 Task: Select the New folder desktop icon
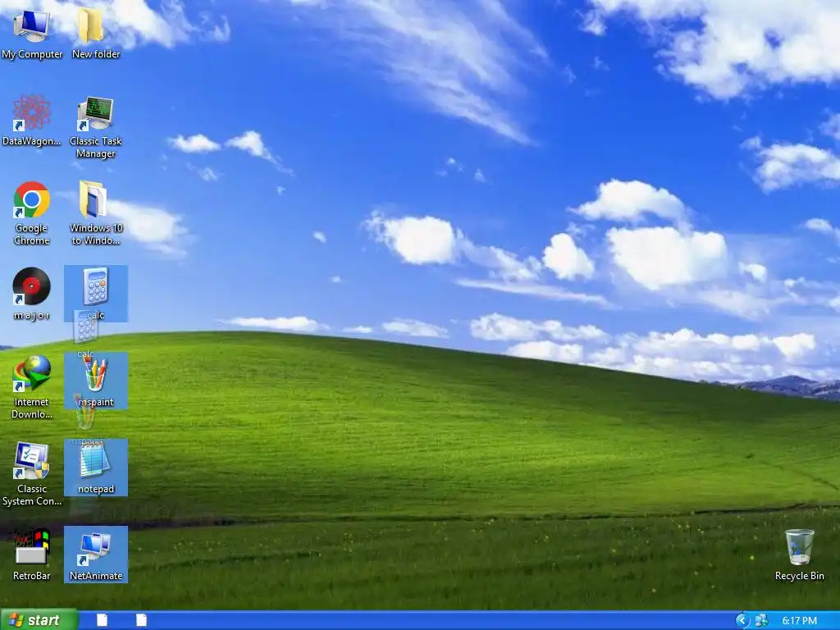tap(96, 33)
